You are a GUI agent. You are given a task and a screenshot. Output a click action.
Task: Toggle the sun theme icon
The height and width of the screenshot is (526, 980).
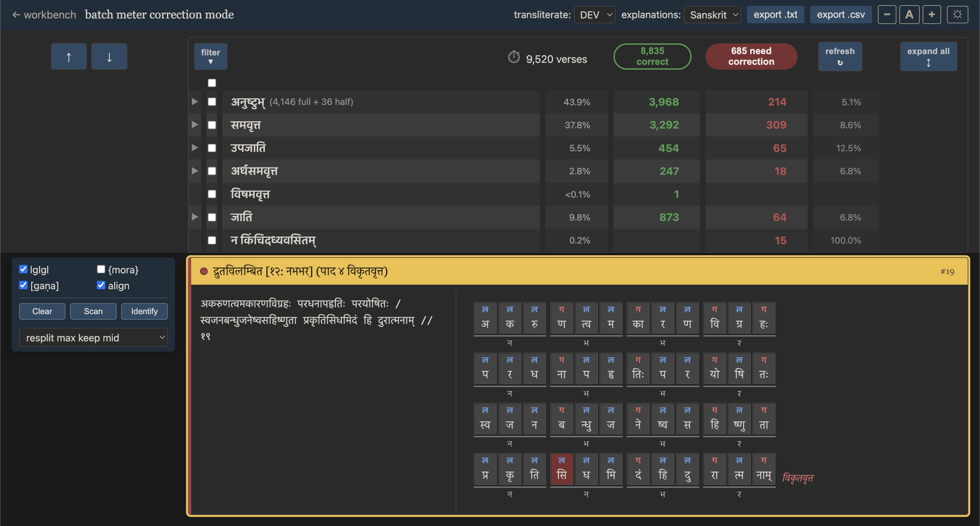click(957, 15)
